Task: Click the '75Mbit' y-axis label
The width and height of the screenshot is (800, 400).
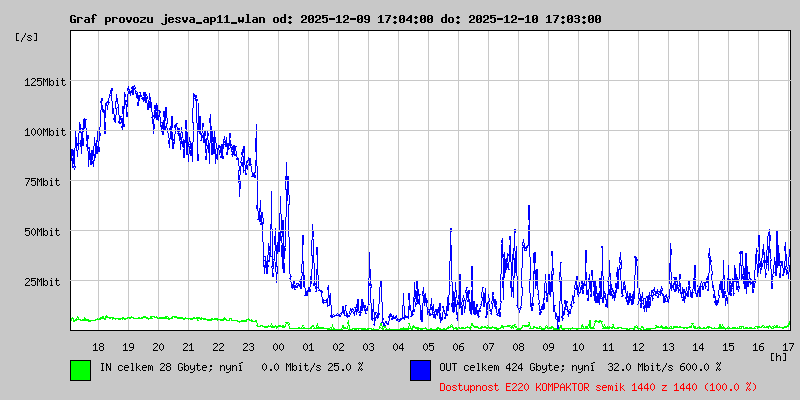Action: point(42,182)
